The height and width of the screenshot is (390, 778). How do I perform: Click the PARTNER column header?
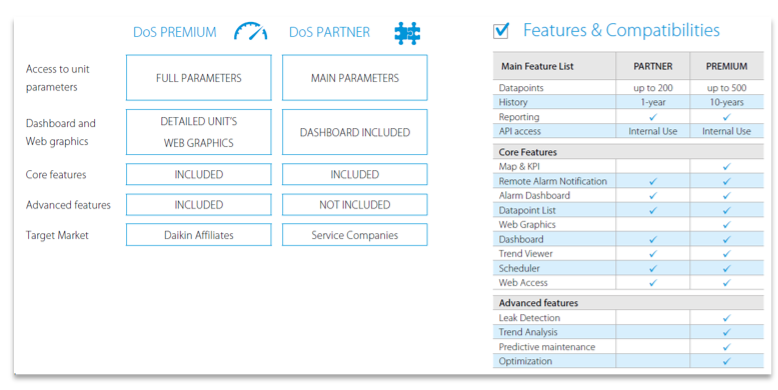point(653,66)
